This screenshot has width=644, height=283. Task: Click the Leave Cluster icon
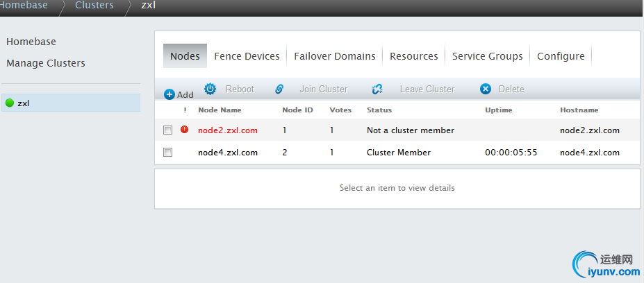coord(377,89)
